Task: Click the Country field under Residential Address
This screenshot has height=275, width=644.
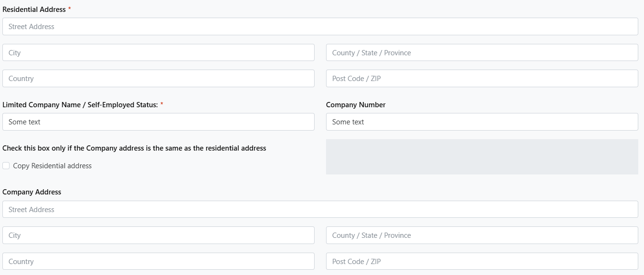Action: tap(158, 79)
